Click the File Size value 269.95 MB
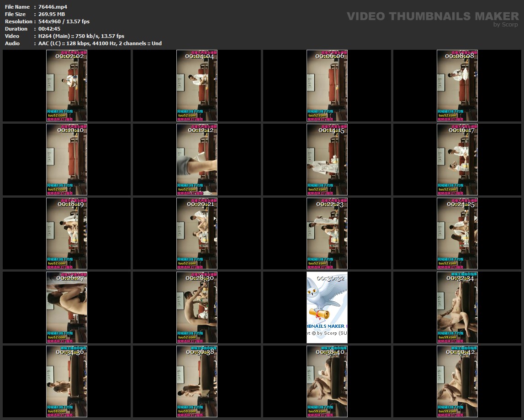 point(52,14)
